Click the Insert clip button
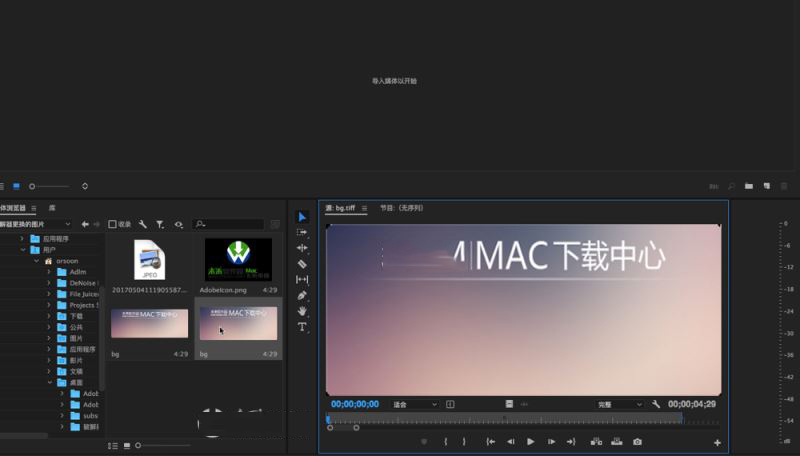This screenshot has height=456, width=800. click(x=596, y=442)
